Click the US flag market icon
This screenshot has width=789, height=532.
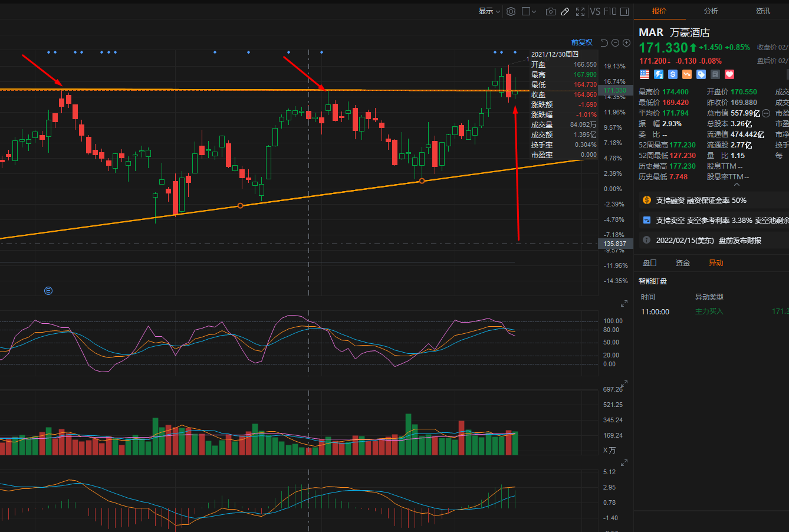coord(645,74)
